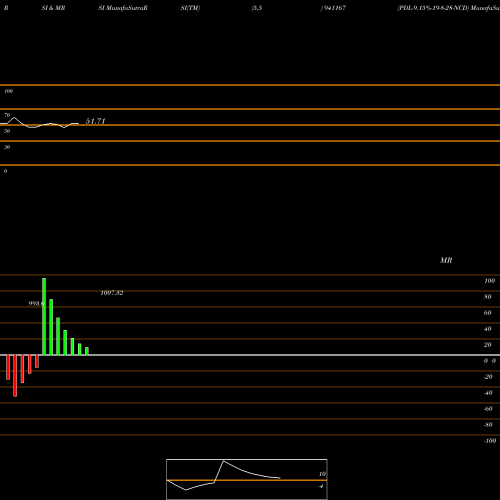
Task: Click the shortest green MR histogram bar
Action: [87, 351]
